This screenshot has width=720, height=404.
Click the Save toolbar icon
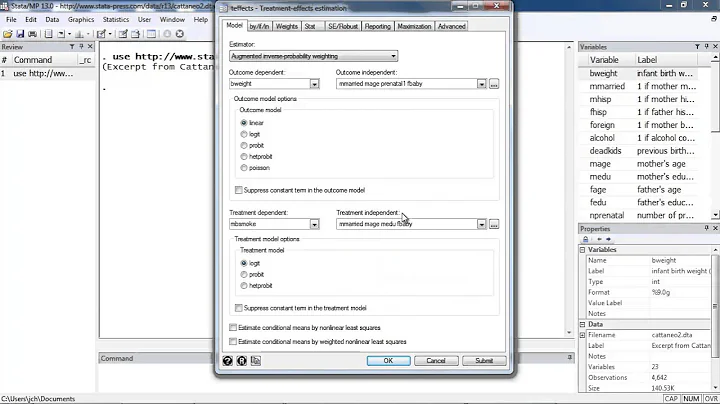coord(20,34)
